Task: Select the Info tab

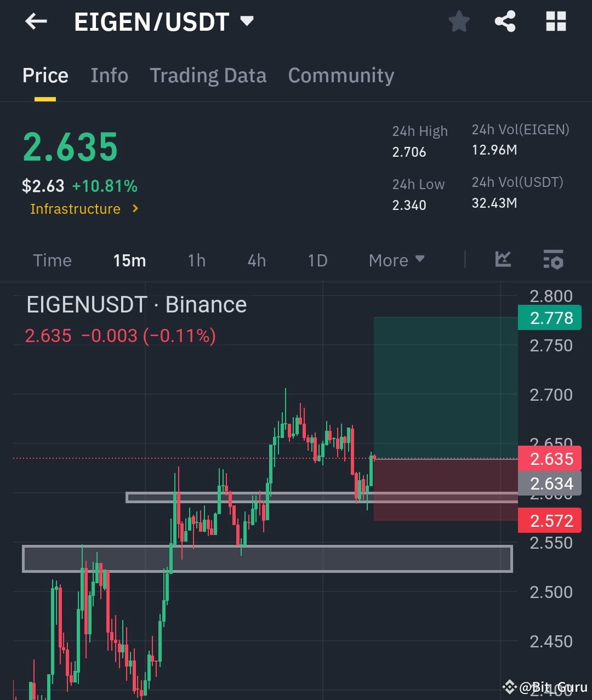Action: pyautogui.click(x=109, y=75)
